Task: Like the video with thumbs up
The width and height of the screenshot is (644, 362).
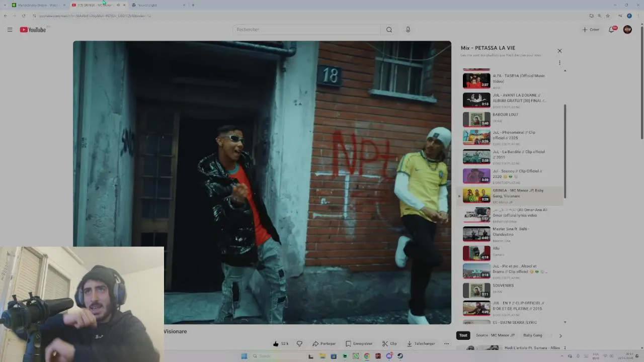Action: click(x=281, y=344)
